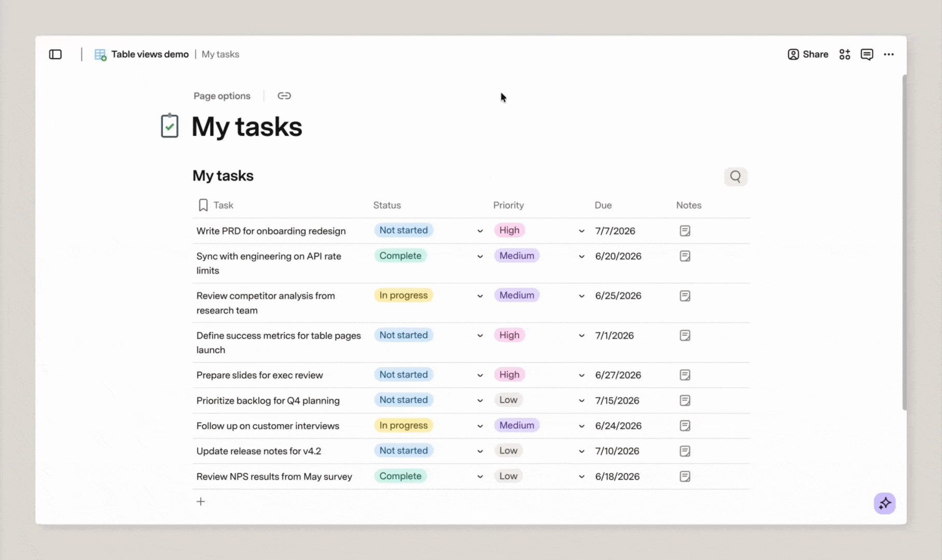Click the Priority column header
The height and width of the screenshot is (560, 942).
508,205
